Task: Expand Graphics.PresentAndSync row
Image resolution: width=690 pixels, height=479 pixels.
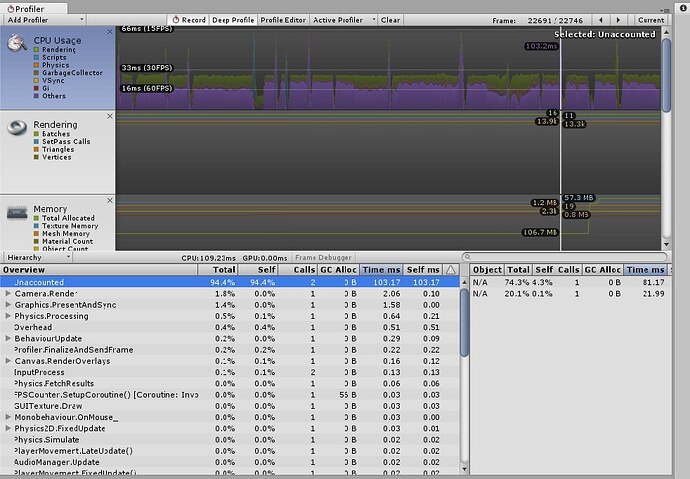Action: tap(8, 304)
